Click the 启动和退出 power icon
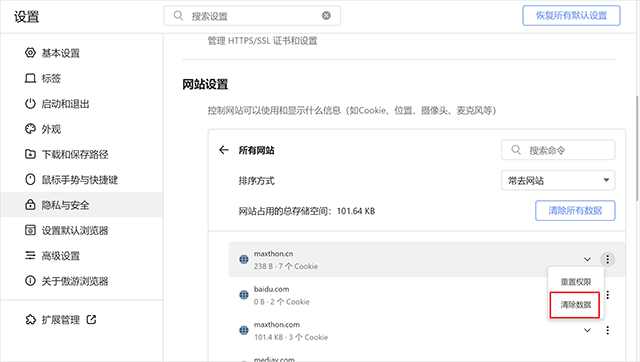 click(30, 104)
